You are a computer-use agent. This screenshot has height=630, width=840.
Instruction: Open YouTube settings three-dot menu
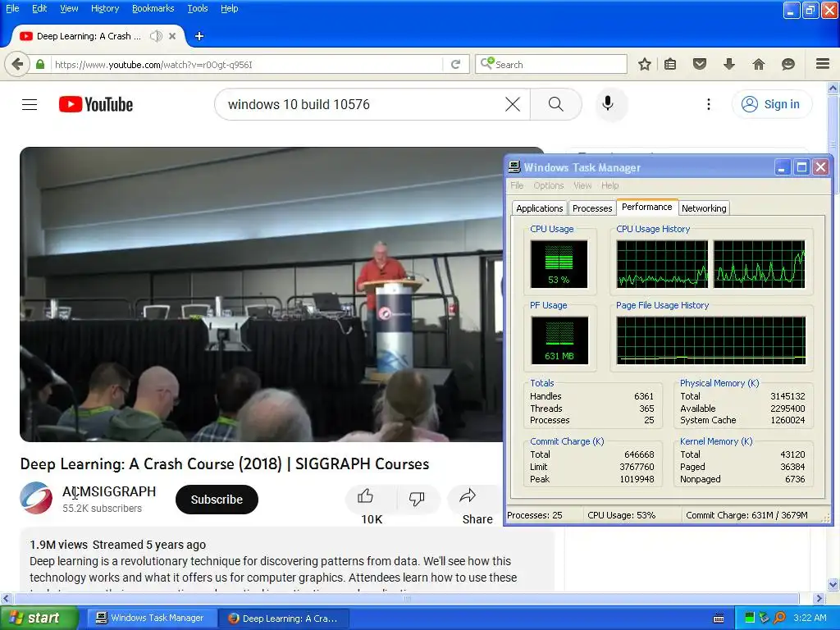[708, 104]
